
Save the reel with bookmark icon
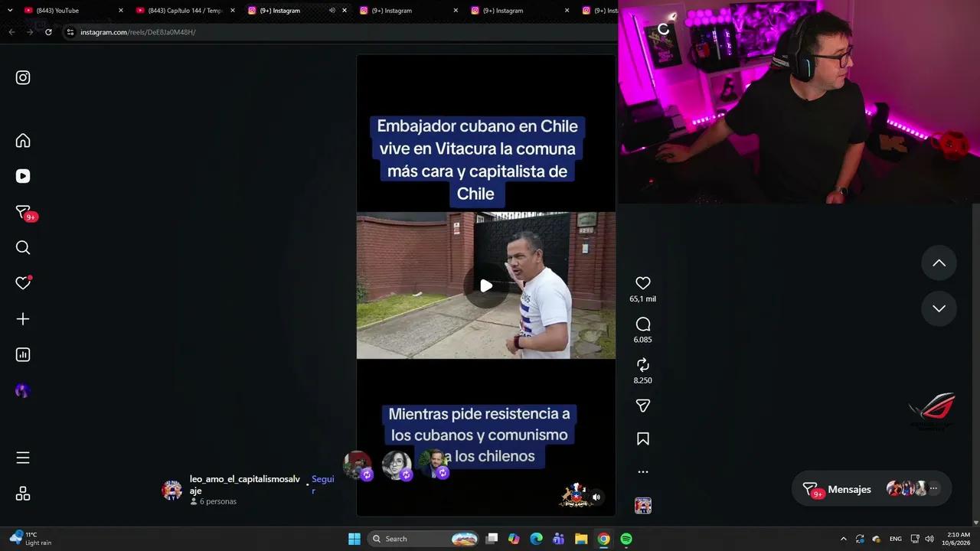coord(643,439)
